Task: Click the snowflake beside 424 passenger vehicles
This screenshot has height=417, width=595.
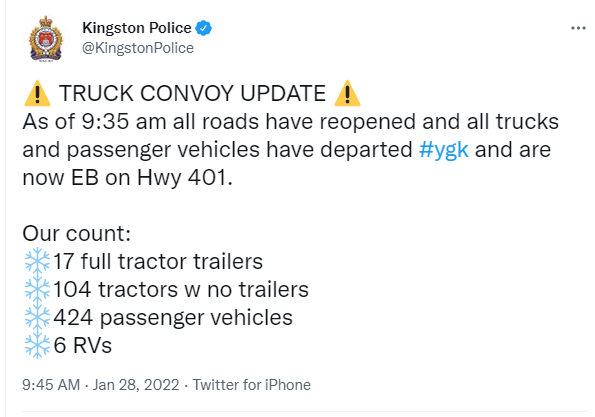Action: pos(37,317)
